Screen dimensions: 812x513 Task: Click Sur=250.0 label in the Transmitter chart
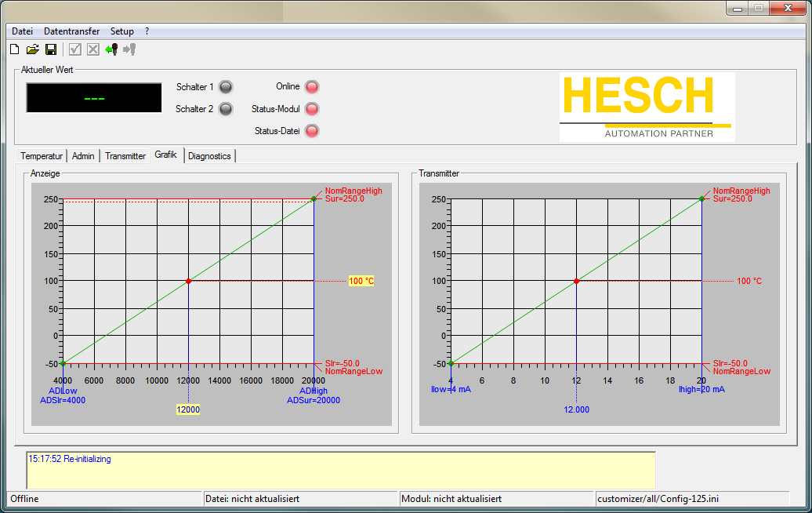pyautogui.click(x=732, y=198)
